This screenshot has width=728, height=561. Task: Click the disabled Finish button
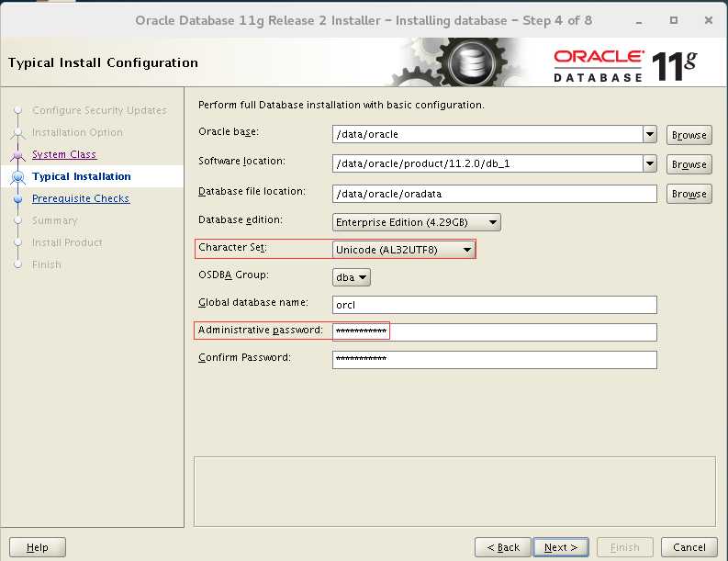[625, 547]
